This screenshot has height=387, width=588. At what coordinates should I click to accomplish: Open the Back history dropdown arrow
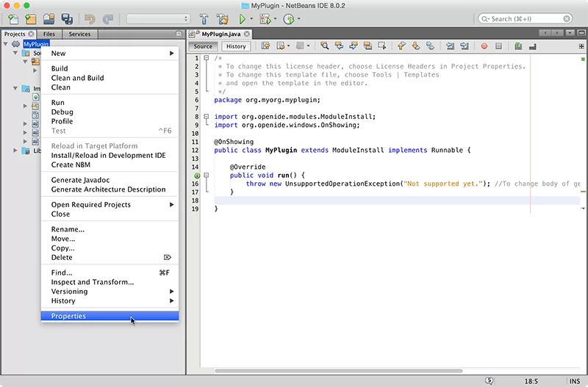pyautogui.click(x=288, y=46)
